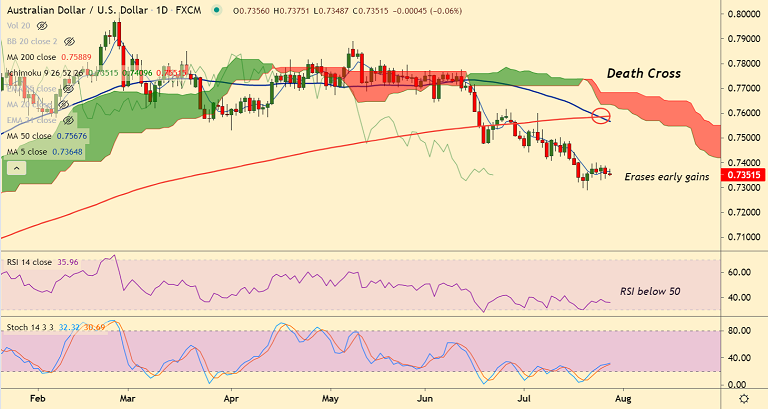Select the Australian Dollar / U.S. Dollar title
The image size is (768, 409).
(77, 10)
